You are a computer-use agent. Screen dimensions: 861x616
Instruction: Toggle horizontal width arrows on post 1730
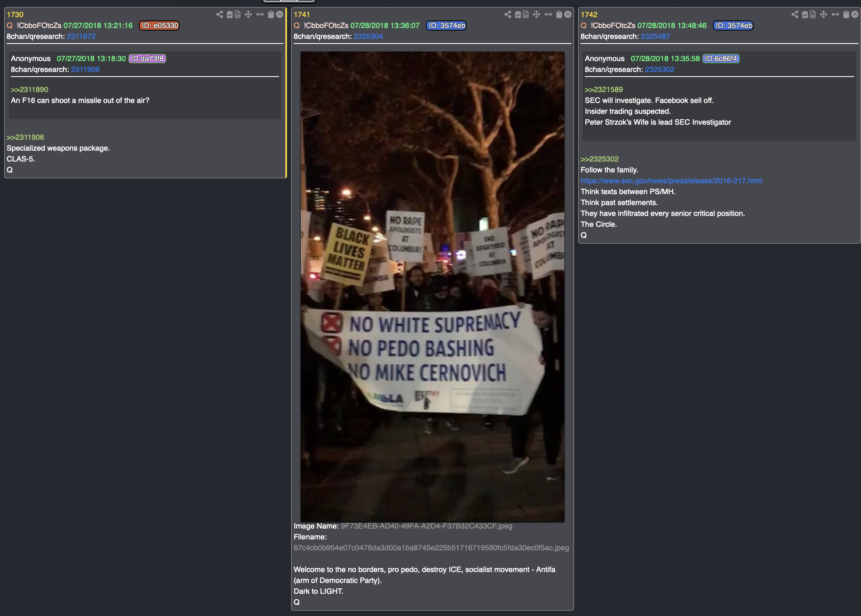260,15
